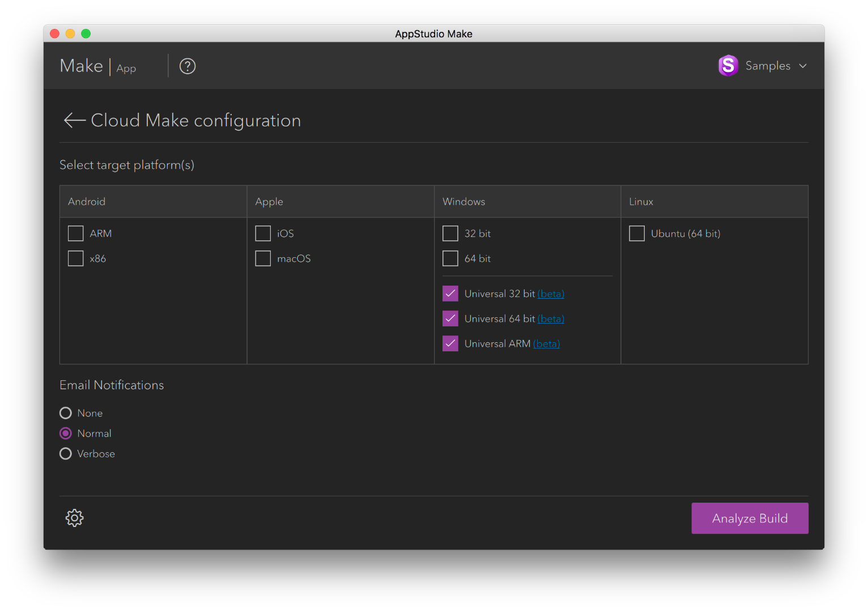Image resolution: width=868 pixels, height=612 pixels.
Task: Tick the Windows 64 bit checkbox
Action: (450, 258)
